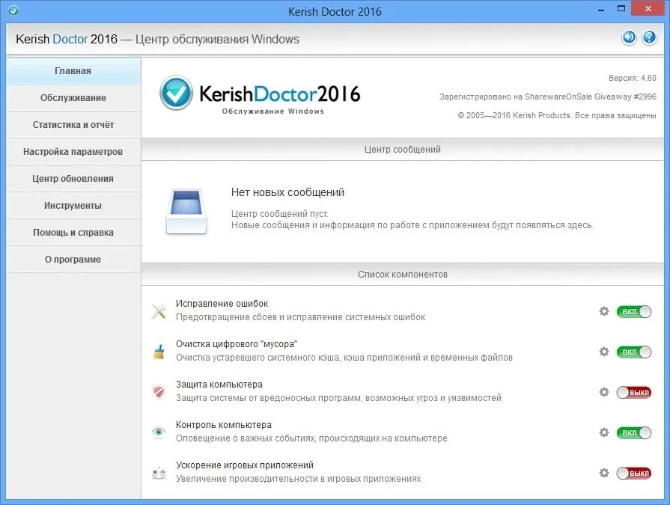Close the Kerish Doctor 2016 window

pos(648,9)
